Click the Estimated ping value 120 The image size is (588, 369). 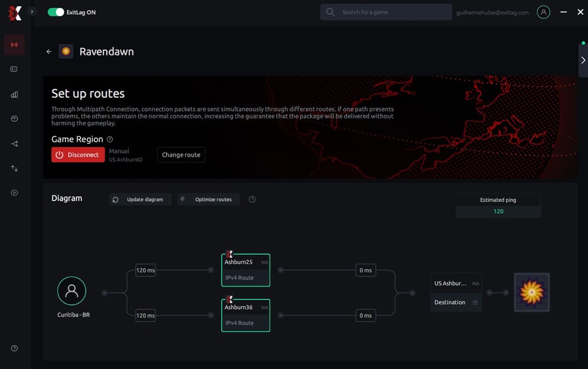click(x=499, y=211)
